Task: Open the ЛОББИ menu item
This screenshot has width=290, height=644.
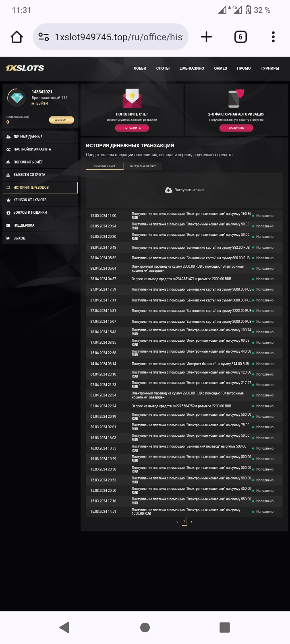Action: tap(139, 68)
